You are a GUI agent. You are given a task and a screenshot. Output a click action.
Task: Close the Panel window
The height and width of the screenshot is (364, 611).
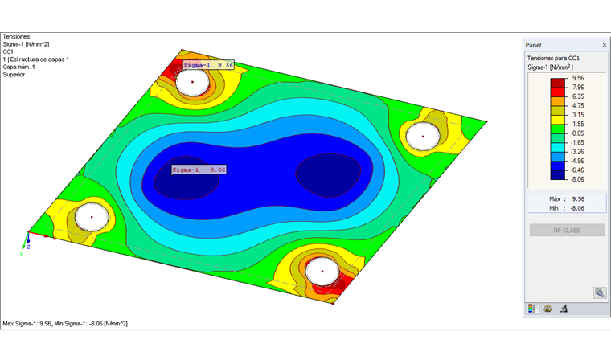tap(604, 45)
